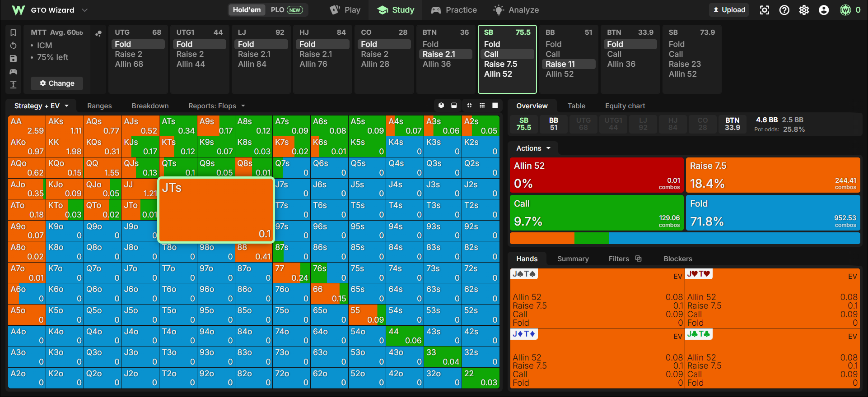Viewport: 868px width, 397px height.
Task: Switch game type to PLO
Action: 286,10
